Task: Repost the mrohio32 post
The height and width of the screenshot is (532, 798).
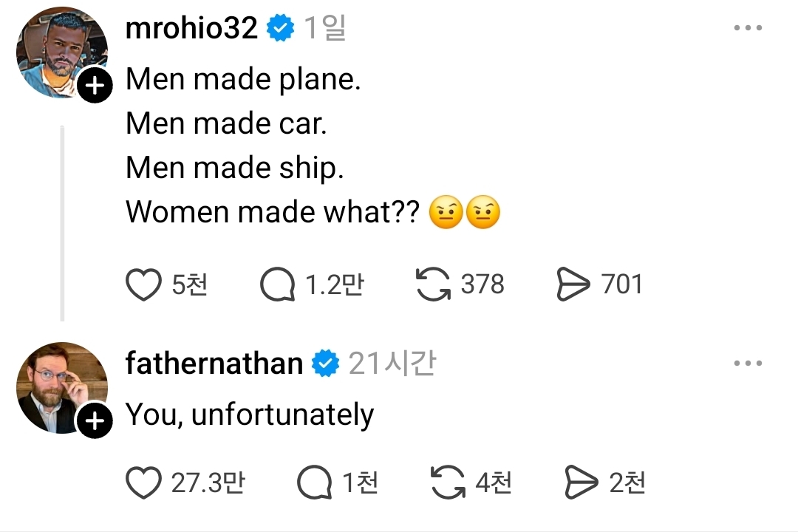Action: [434, 285]
